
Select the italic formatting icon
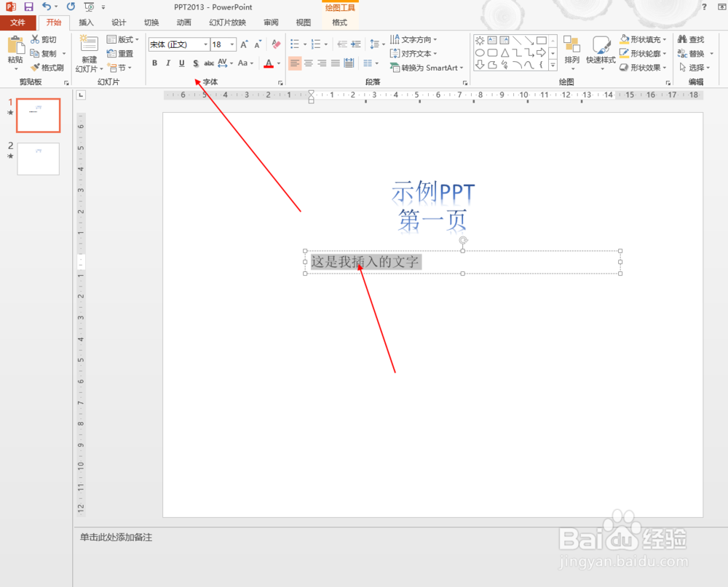pos(167,63)
